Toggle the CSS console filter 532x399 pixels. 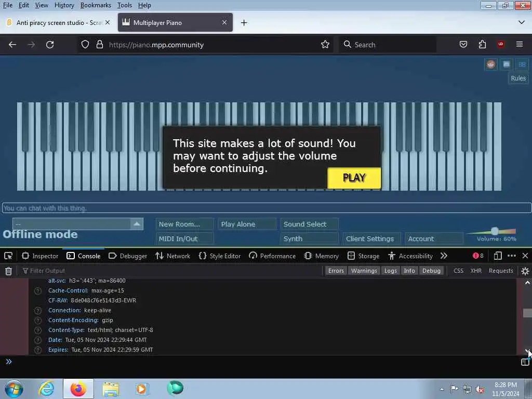coord(458,271)
